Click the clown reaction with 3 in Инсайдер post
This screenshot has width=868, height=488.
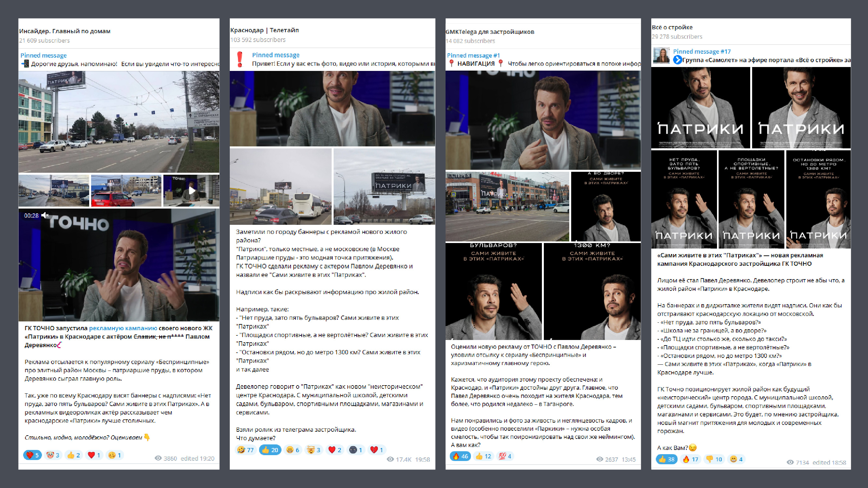(53, 455)
